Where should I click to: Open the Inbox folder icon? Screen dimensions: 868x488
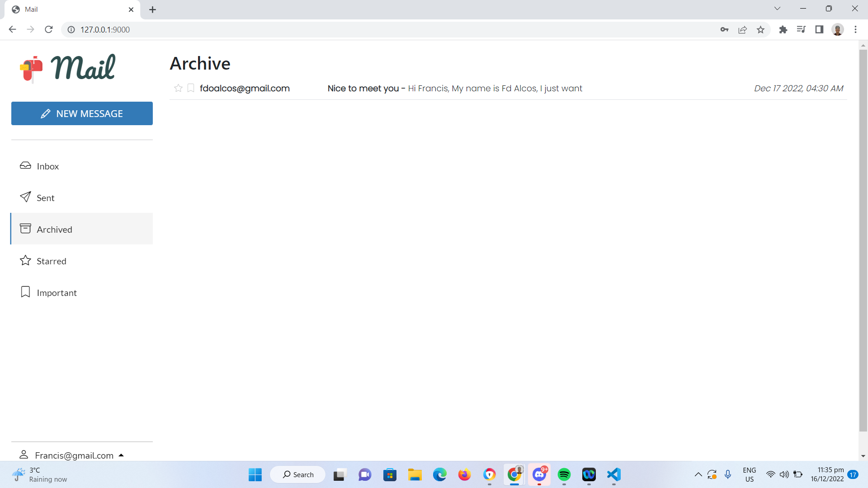(x=25, y=165)
